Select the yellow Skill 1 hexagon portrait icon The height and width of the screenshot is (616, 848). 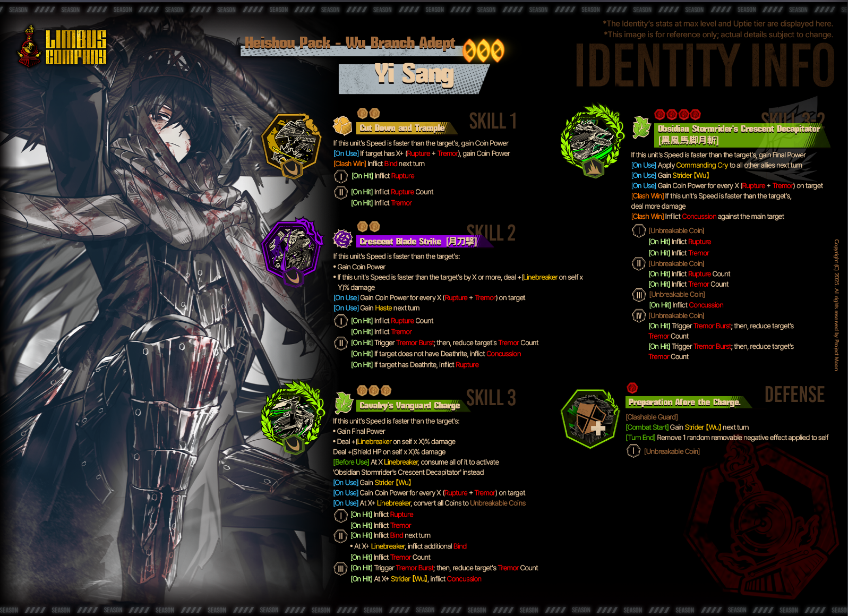point(291,146)
